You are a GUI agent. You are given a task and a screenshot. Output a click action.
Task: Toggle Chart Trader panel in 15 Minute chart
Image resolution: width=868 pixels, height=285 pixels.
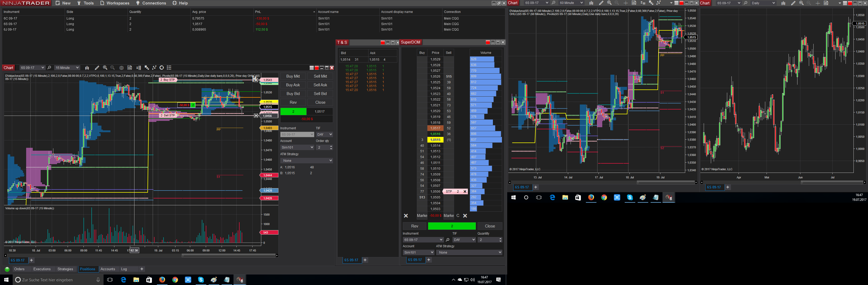pos(138,68)
